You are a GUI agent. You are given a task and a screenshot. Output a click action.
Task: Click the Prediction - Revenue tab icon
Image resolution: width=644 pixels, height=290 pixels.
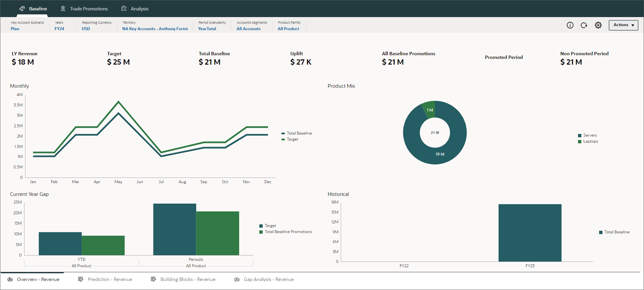pos(81,279)
